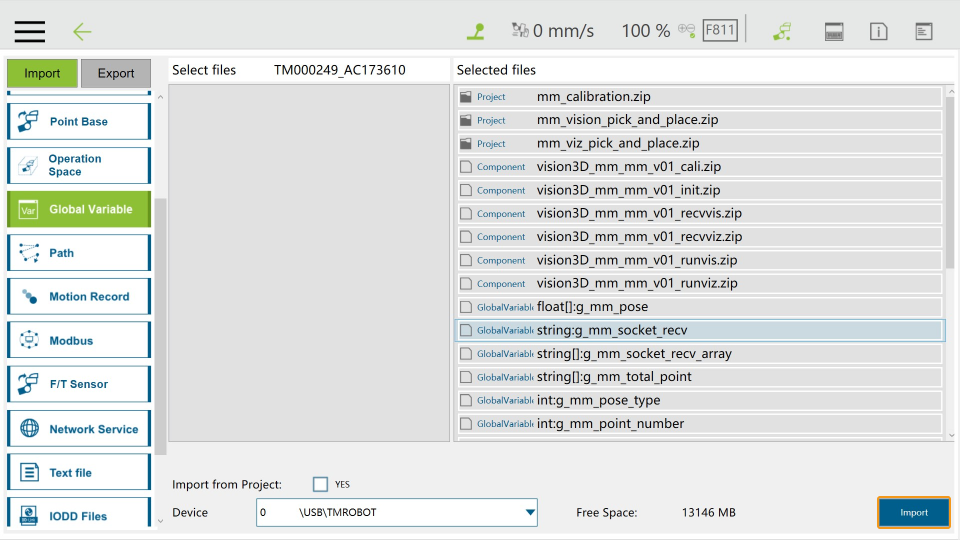This screenshot has height=540, width=960.
Task: Open Point Base in sidebar
Action: click(x=78, y=122)
